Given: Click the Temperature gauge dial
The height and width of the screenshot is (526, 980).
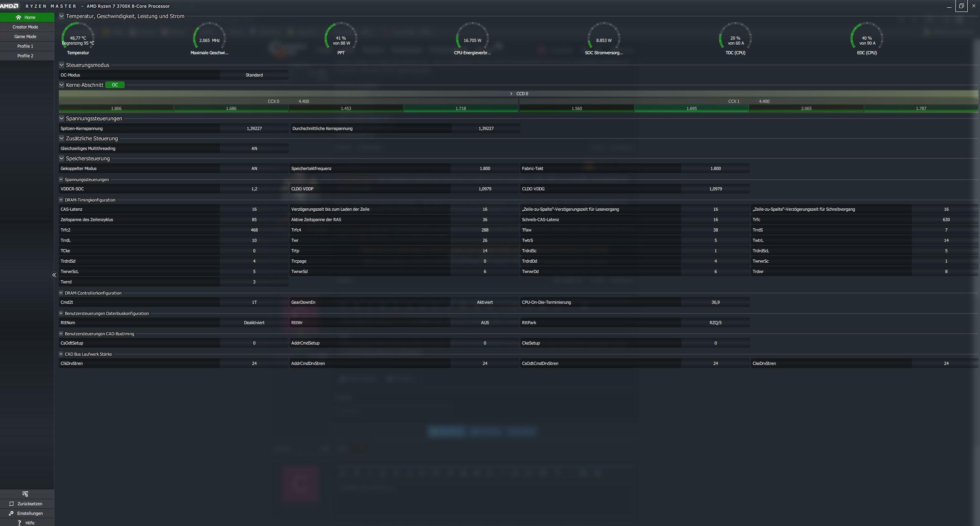Looking at the screenshot, I should pos(78,38).
